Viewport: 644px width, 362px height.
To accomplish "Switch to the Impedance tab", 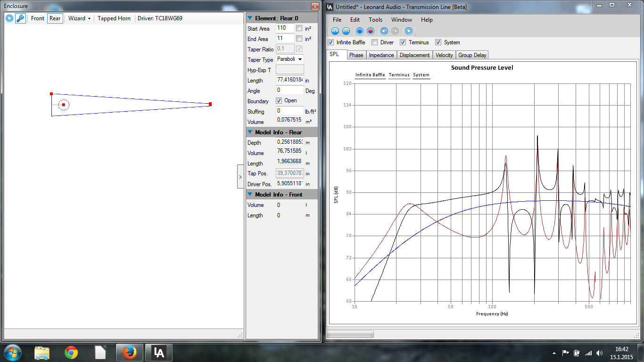I will (x=381, y=55).
